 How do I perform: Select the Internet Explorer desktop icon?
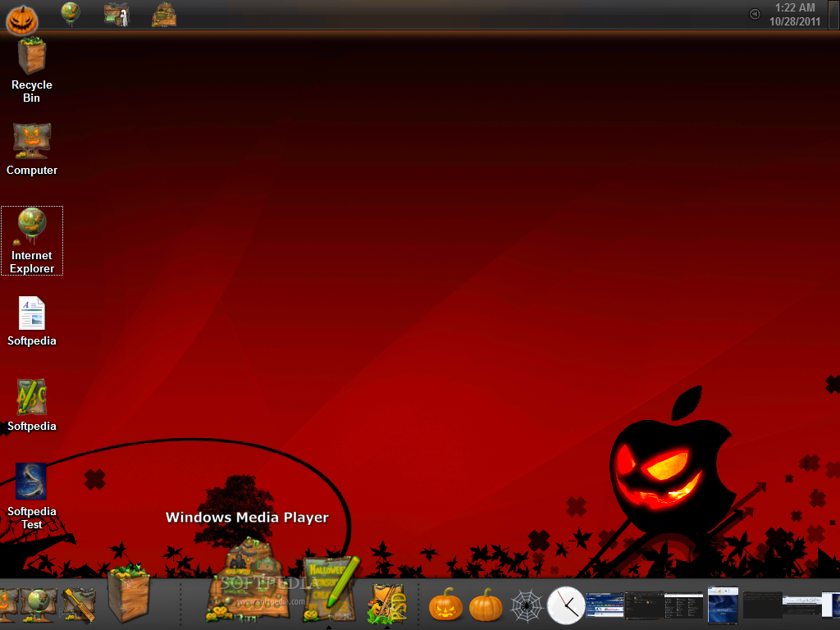[32, 241]
